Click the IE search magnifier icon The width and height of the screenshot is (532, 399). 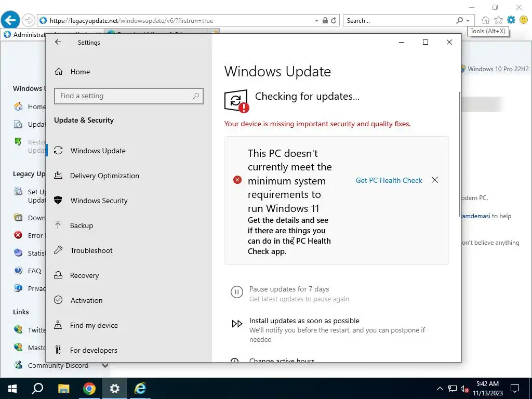click(460, 20)
